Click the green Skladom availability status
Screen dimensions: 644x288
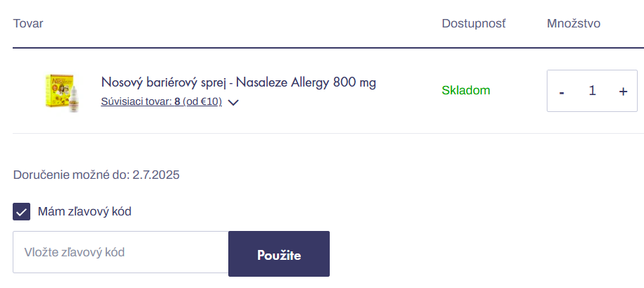click(466, 90)
